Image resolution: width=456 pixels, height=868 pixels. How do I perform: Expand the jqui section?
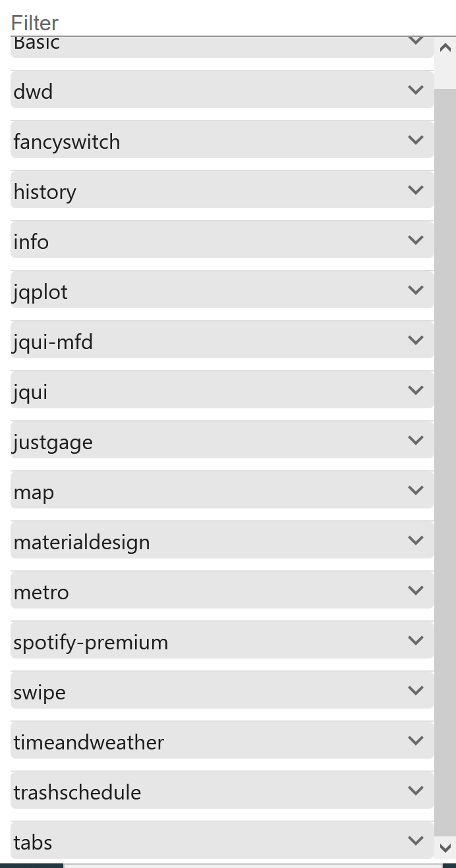point(221,391)
